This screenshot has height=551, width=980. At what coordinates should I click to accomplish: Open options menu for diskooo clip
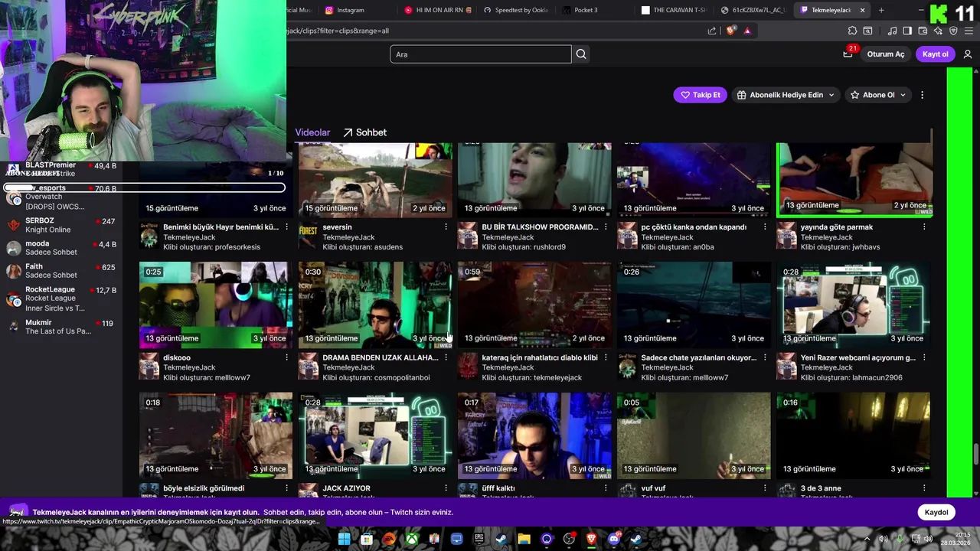tap(287, 357)
